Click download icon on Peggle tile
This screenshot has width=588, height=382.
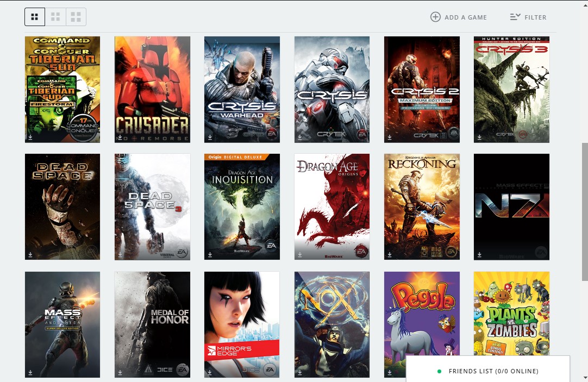tap(390, 372)
